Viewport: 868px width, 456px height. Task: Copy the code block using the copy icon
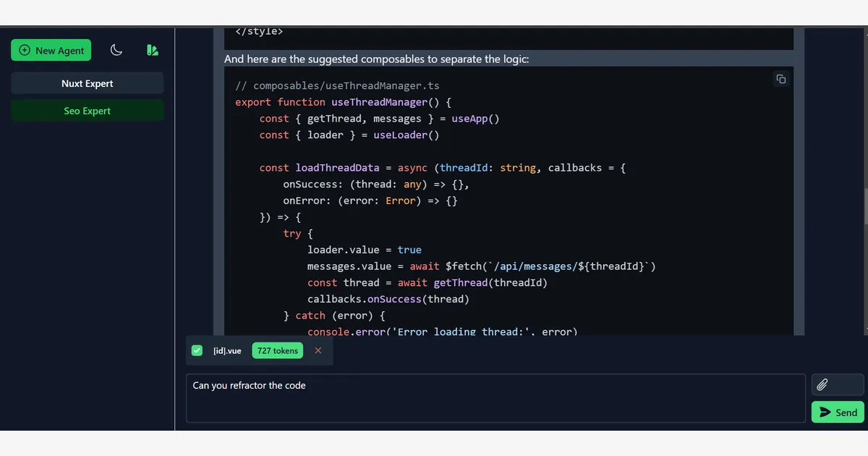pyautogui.click(x=781, y=79)
